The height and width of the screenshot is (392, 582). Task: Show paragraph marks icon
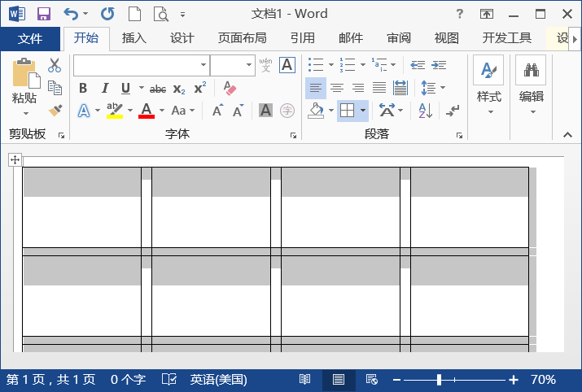[x=453, y=111]
